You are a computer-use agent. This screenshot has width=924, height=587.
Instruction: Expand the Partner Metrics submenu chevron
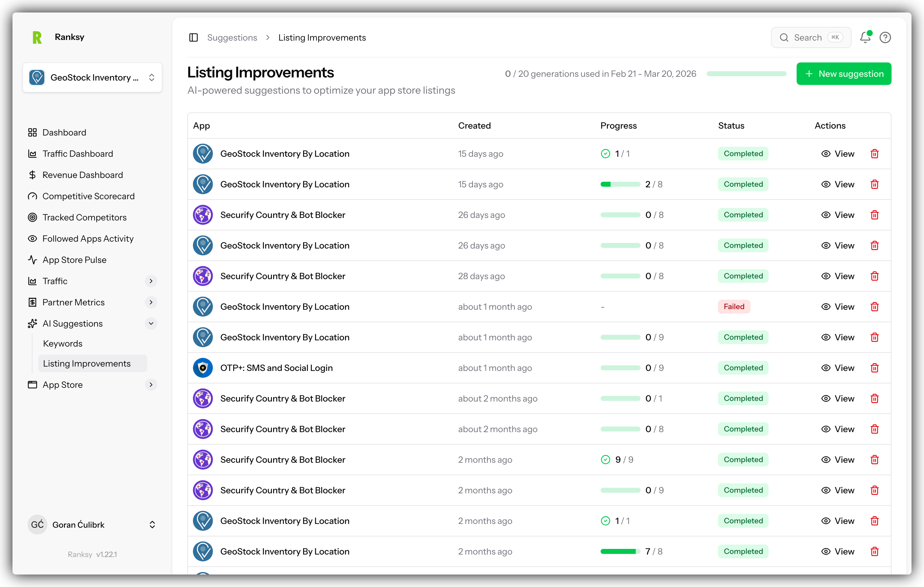(151, 302)
